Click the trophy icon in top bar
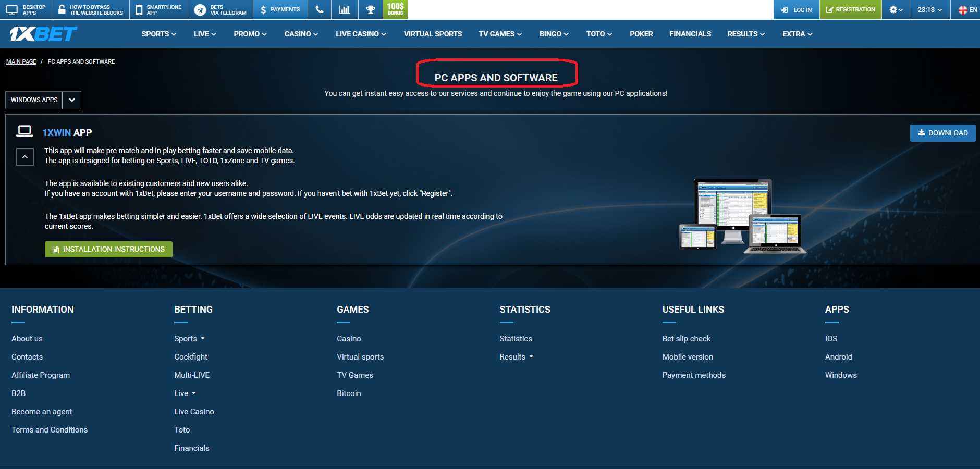The image size is (980, 469). point(371,9)
